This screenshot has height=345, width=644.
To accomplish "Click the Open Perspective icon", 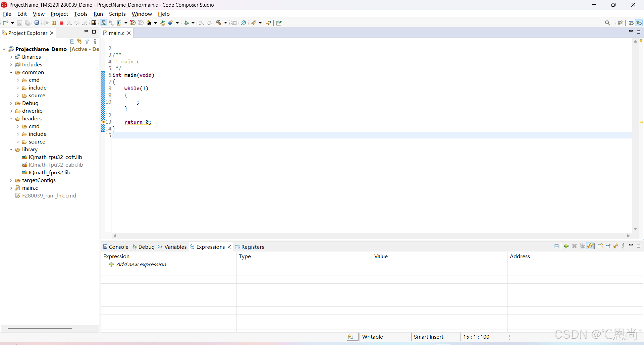I will tap(621, 23).
